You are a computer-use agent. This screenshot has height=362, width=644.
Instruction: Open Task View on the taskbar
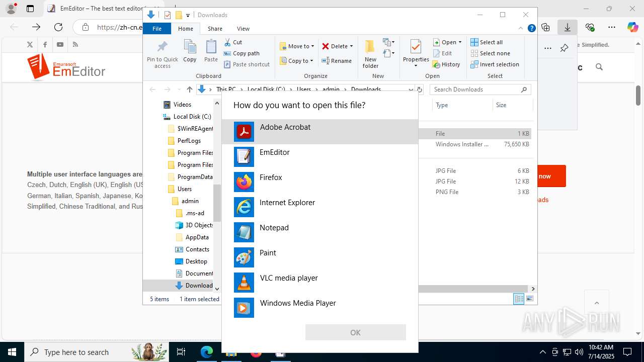click(x=181, y=352)
